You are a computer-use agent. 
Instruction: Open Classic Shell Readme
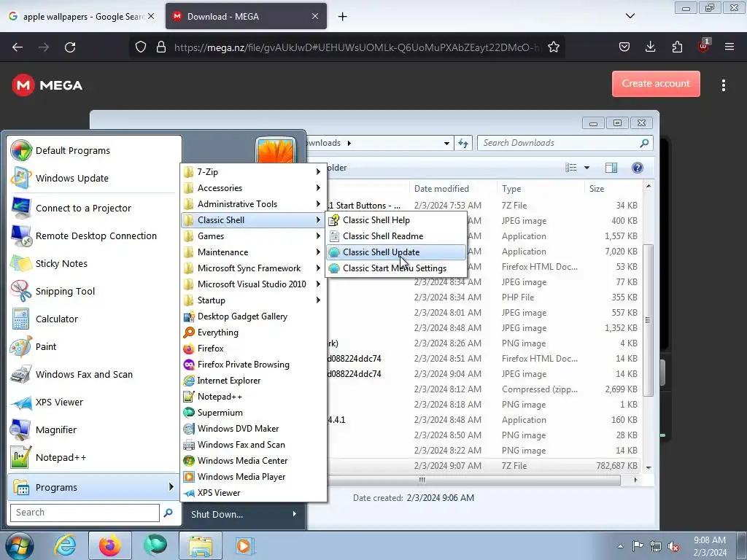coord(396,236)
